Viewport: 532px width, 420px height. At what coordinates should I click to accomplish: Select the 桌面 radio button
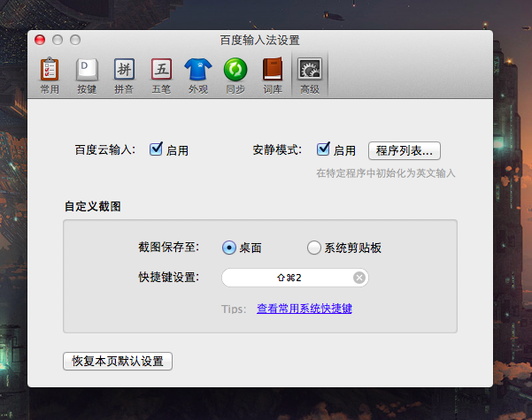click(x=229, y=248)
